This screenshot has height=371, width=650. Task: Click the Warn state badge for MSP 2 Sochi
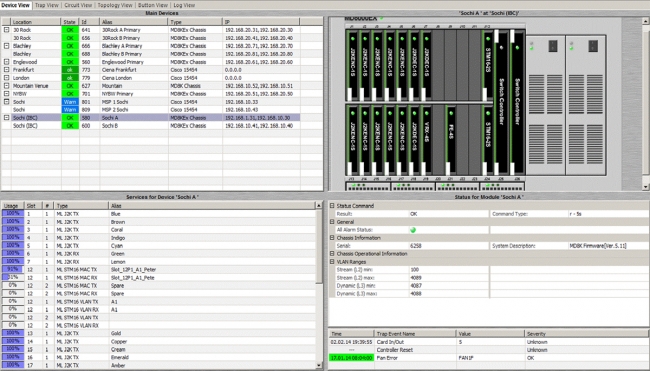(70, 110)
